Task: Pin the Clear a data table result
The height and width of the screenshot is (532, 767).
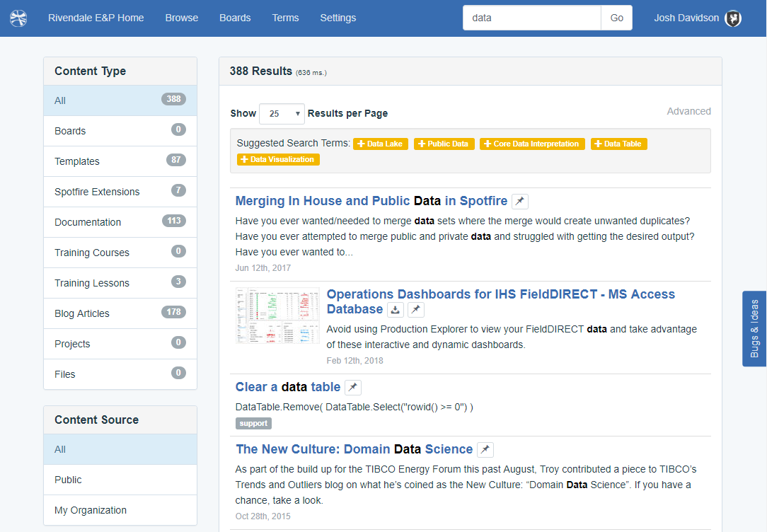Action: coord(352,387)
